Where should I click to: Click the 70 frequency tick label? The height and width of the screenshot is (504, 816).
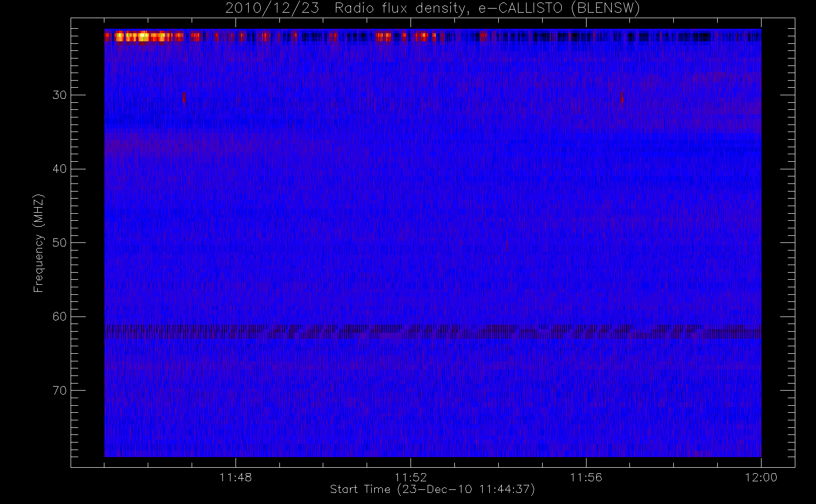(x=60, y=390)
